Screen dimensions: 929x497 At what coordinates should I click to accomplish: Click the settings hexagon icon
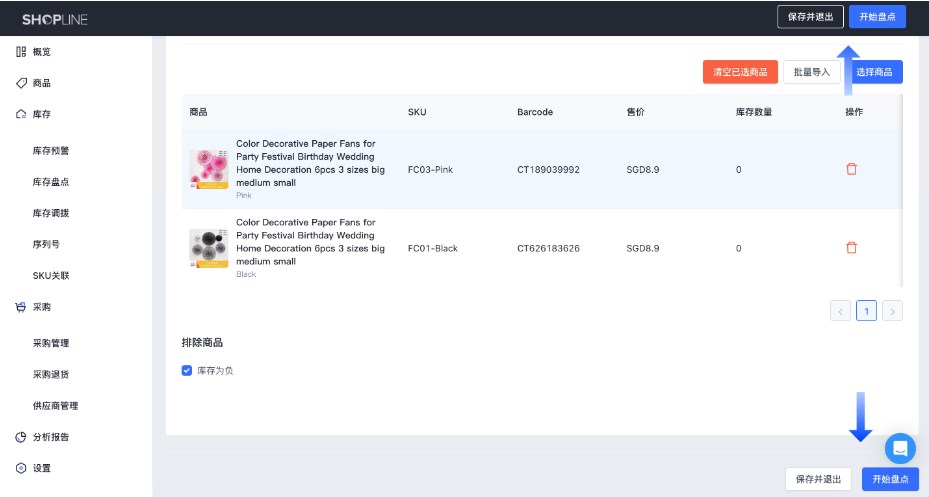(x=21, y=468)
